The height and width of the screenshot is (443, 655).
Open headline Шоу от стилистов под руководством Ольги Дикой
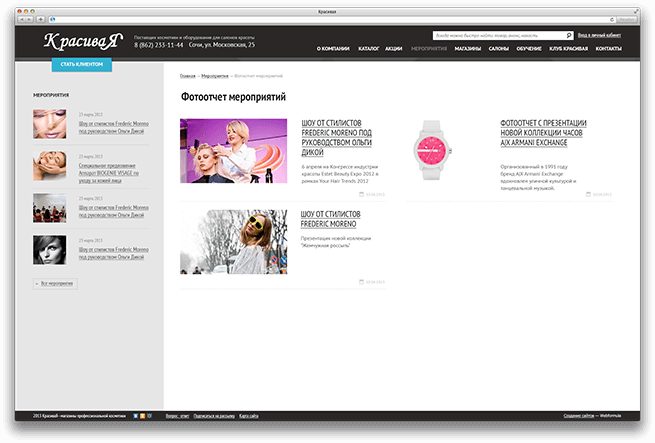pos(337,137)
